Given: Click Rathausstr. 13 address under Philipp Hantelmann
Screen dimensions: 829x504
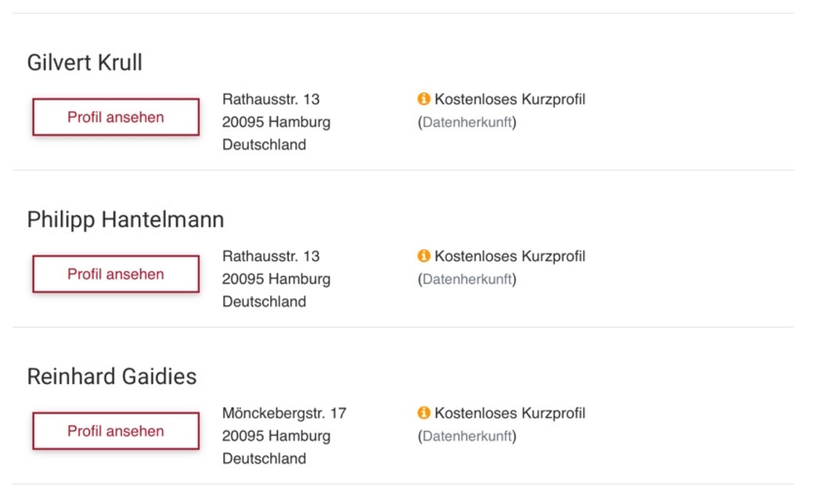Looking at the screenshot, I should tap(271, 256).
